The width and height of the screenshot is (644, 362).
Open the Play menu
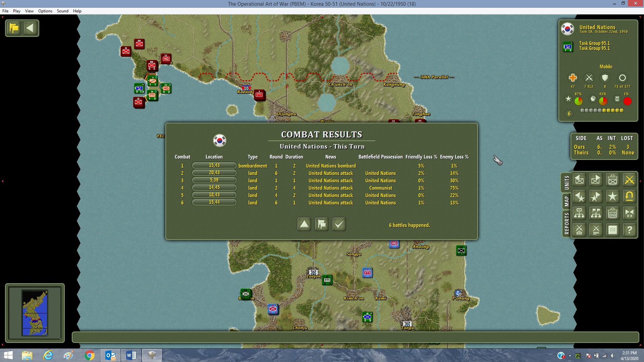(17, 11)
